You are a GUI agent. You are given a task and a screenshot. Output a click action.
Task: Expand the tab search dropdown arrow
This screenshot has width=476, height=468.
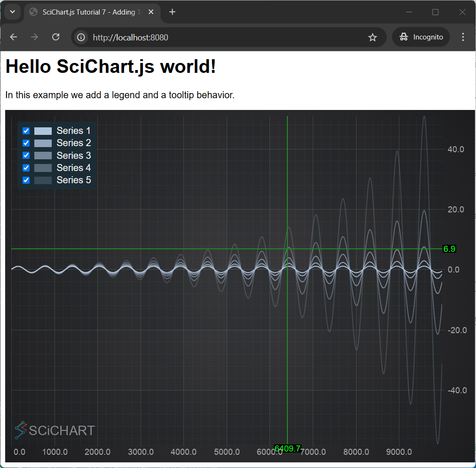click(12, 12)
